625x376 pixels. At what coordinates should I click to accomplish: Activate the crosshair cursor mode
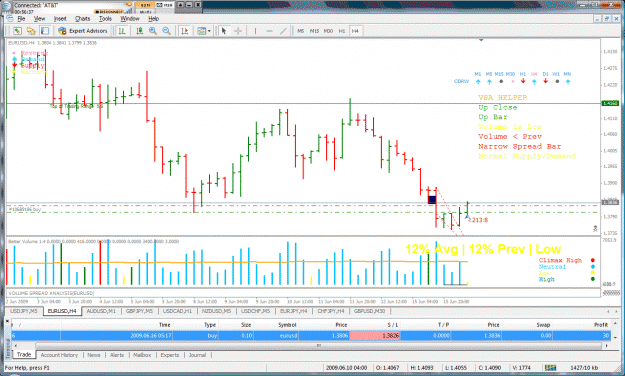(238, 31)
